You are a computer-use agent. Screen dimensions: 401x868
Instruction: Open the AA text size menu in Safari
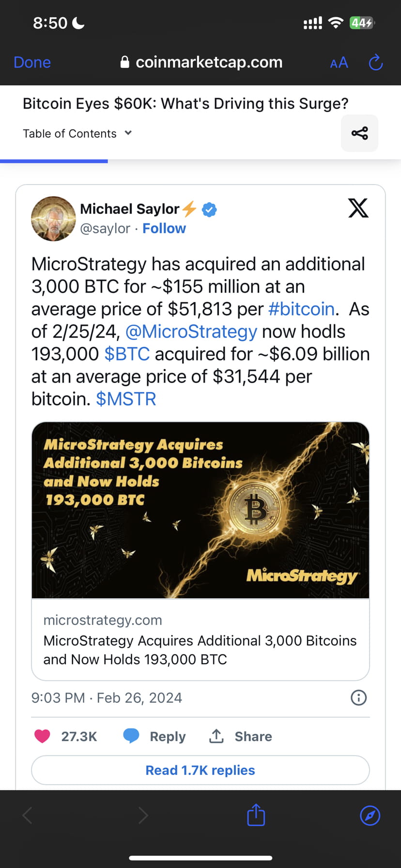pos(339,62)
